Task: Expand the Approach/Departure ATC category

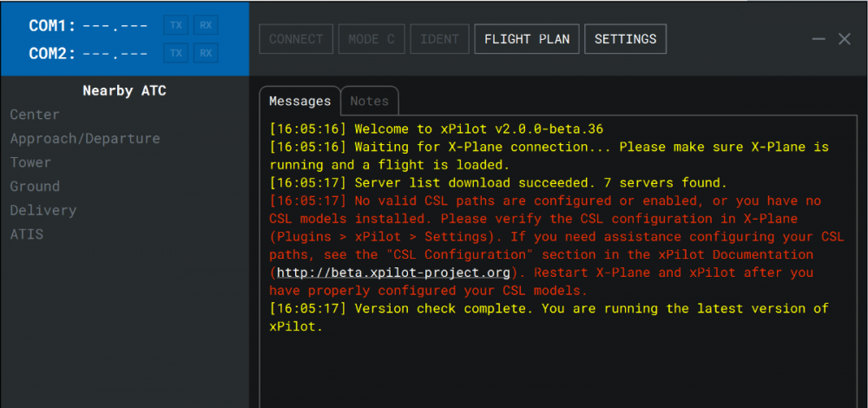Action: (x=85, y=139)
